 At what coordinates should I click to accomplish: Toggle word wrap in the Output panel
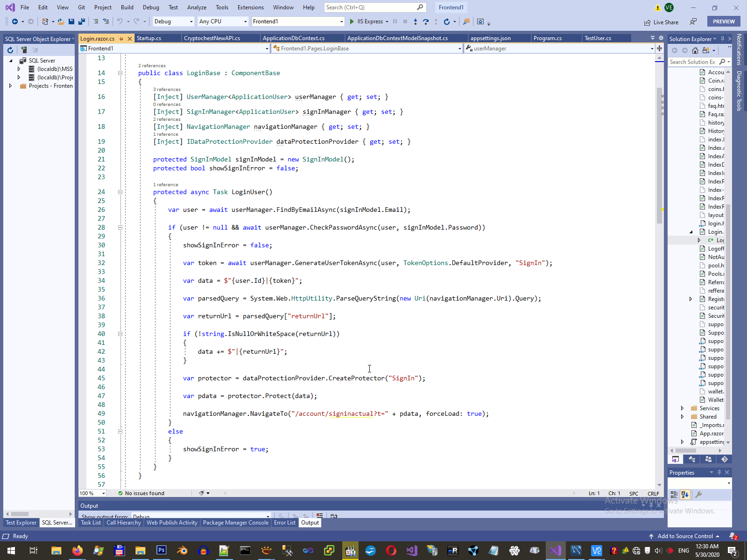click(x=334, y=516)
